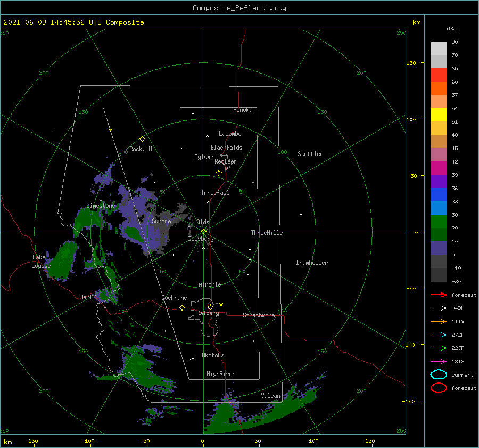Click the Banff label

[88, 297]
